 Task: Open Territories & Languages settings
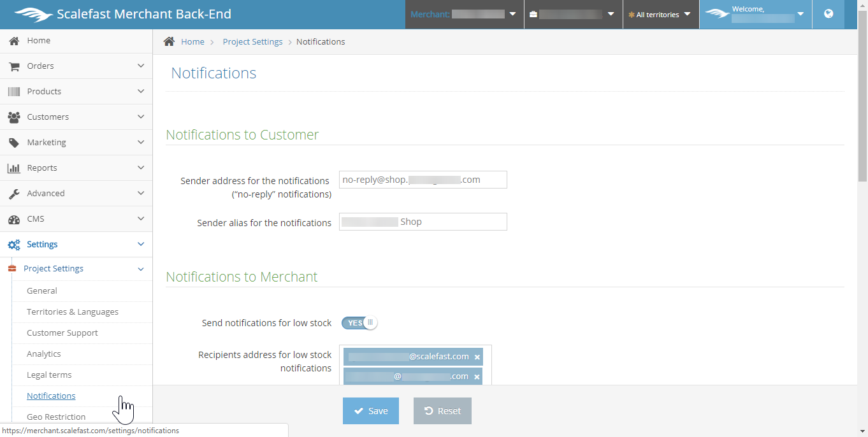[73, 312]
